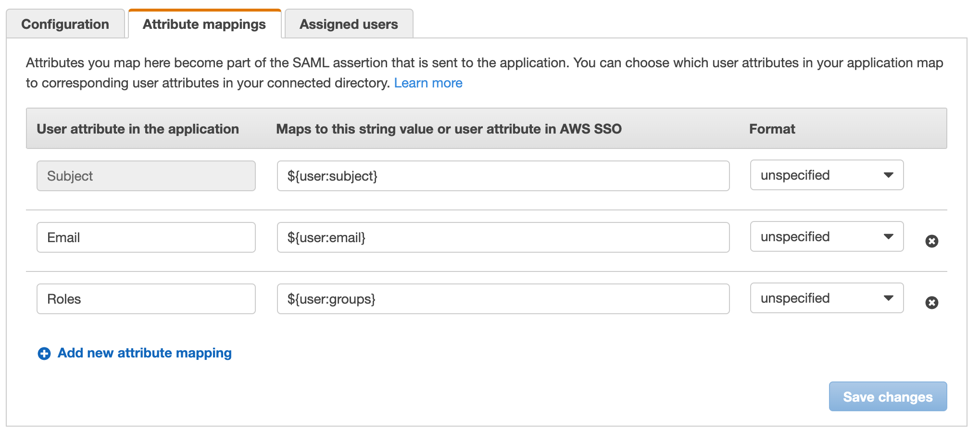Choose format for the Roles row
This screenshot has width=980, height=442.
pos(826,298)
